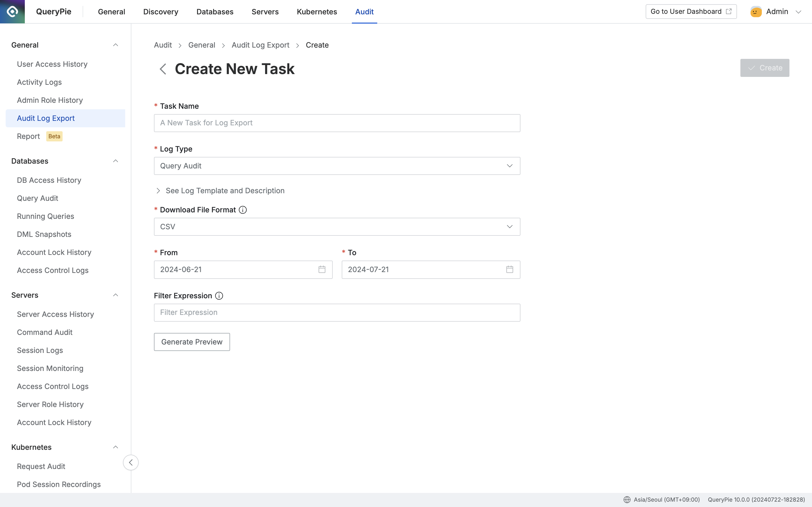Screen dimensions: 812x507
Task: Go back using arrow beside Create New Task
Action: click(163, 69)
